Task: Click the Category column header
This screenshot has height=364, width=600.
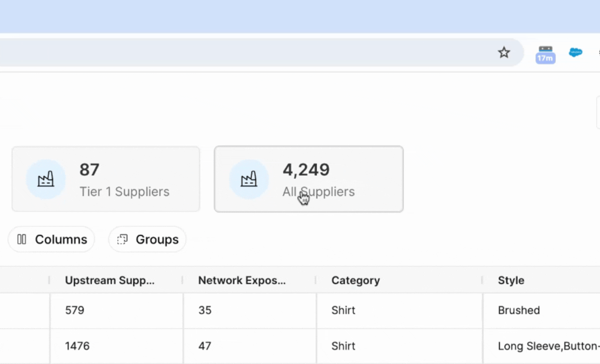Action: tap(355, 280)
